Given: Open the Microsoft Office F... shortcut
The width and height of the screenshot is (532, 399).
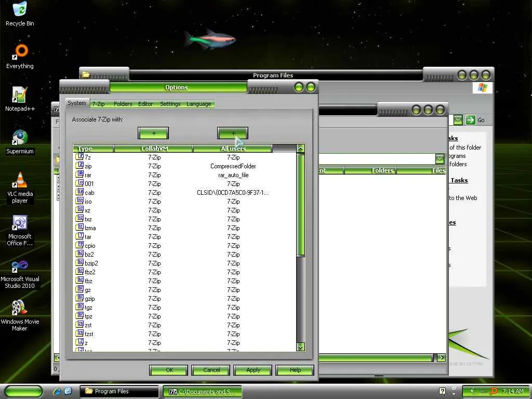Looking at the screenshot, I should (x=20, y=230).
